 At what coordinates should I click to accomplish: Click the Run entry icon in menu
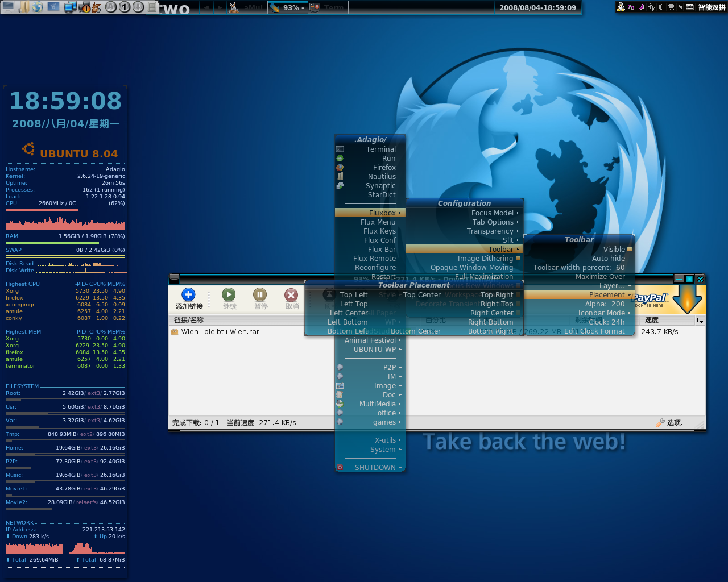tap(340, 159)
